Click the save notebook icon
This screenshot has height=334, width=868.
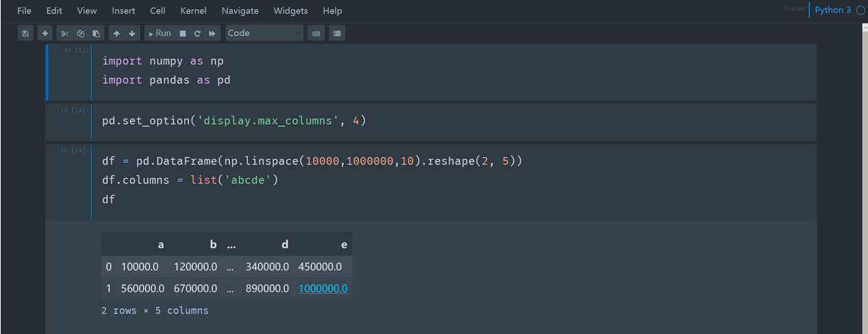tap(25, 33)
